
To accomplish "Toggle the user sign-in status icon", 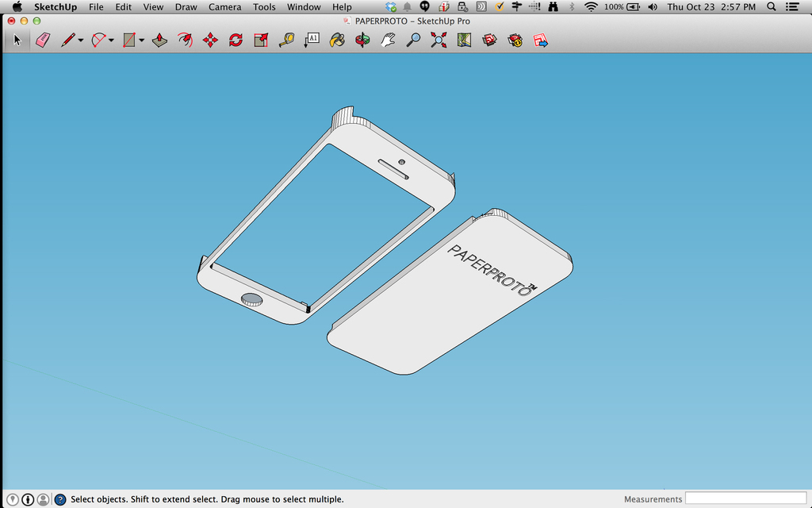I will (43, 499).
